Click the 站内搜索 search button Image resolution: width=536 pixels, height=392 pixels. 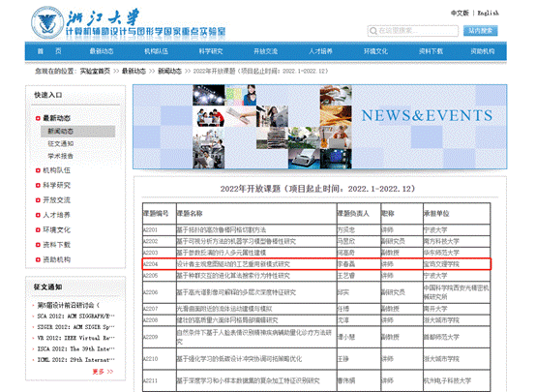click(x=480, y=31)
